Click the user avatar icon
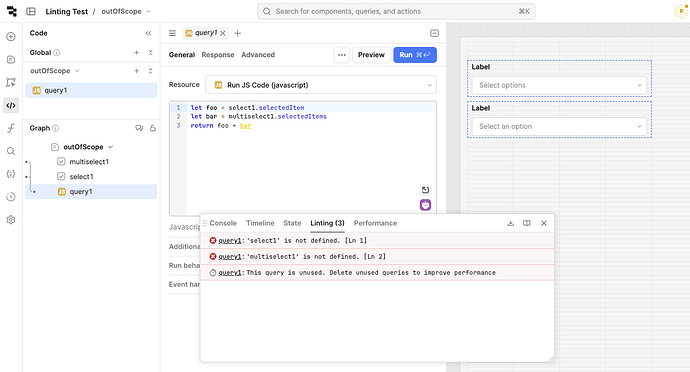This screenshot has height=372, width=690. 681,11
